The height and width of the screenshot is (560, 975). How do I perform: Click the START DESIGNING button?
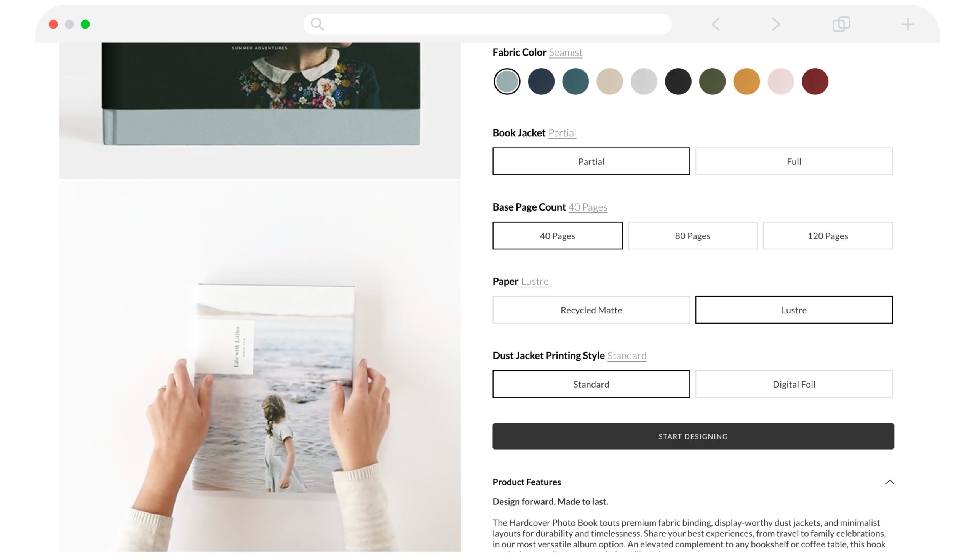click(x=693, y=437)
